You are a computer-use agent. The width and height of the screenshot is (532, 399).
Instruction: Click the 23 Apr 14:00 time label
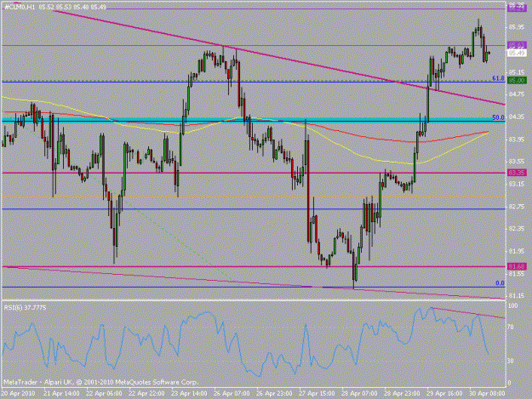coord(189,393)
